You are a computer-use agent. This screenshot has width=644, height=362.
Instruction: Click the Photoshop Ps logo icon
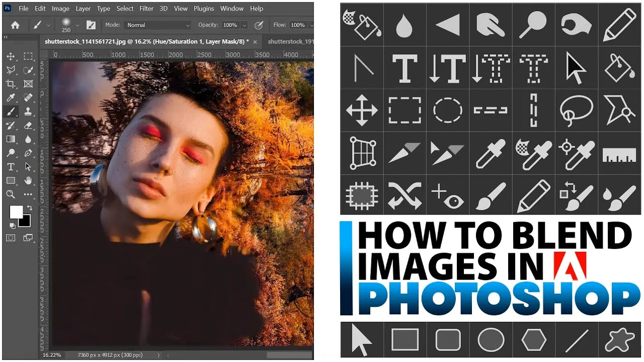[x=8, y=8]
